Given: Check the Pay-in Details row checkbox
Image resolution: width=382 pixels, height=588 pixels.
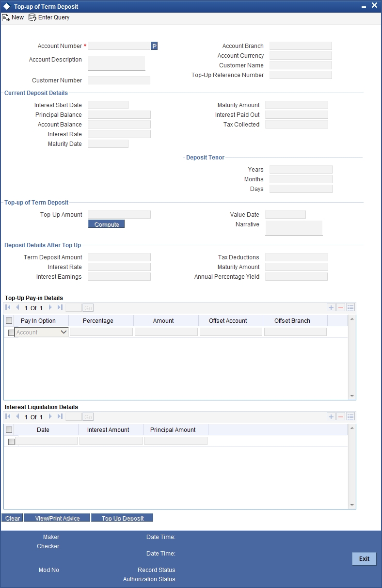Looking at the screenshot, I should point(11,333).
